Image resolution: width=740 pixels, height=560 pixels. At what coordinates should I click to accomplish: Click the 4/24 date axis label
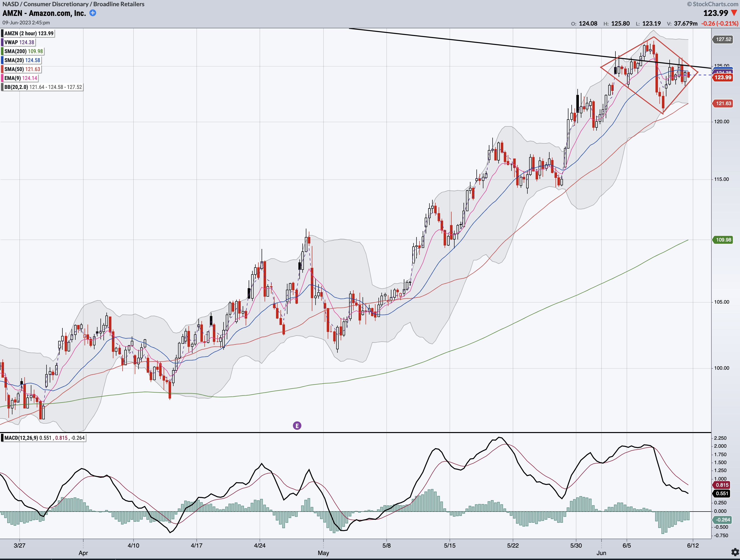tap(260, 546)
